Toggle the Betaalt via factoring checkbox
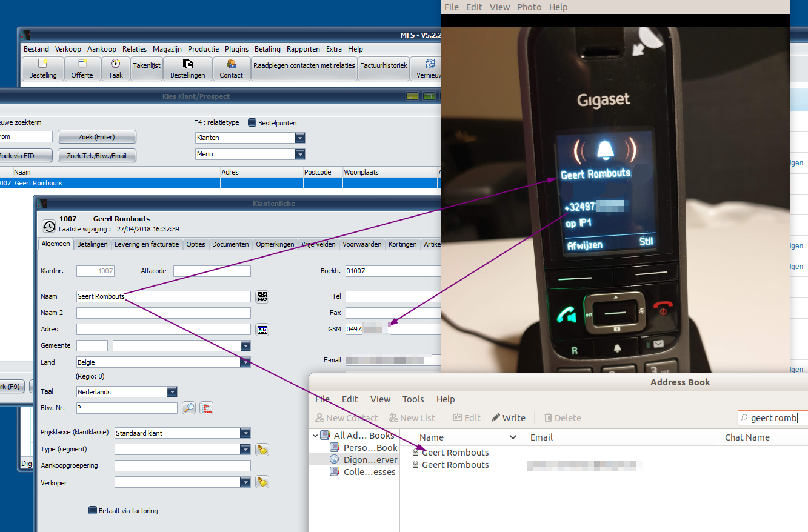Viewport: 808px width, 532px height. tap(93, 510)
